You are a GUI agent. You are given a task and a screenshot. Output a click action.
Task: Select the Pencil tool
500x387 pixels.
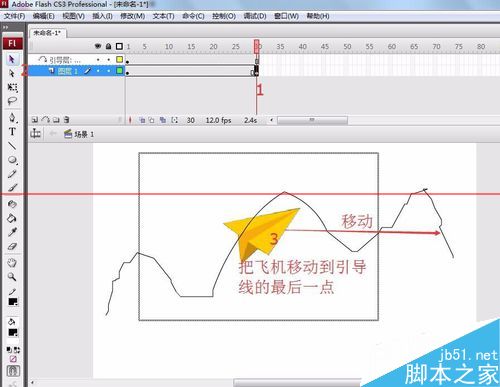[12, 174]
